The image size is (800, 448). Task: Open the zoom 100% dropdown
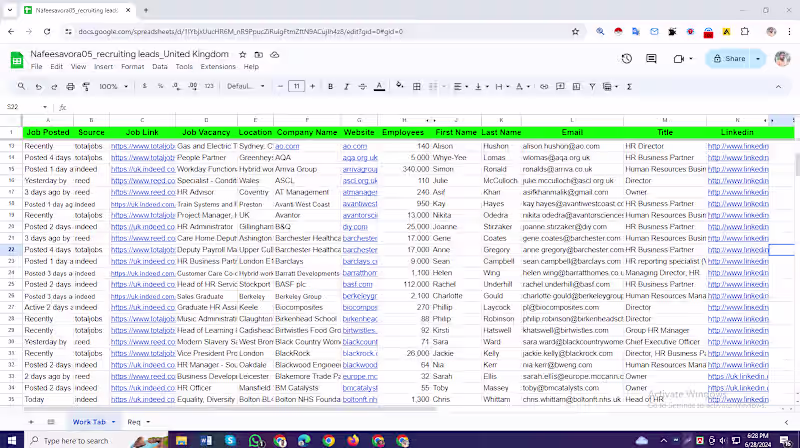[112, 87]
